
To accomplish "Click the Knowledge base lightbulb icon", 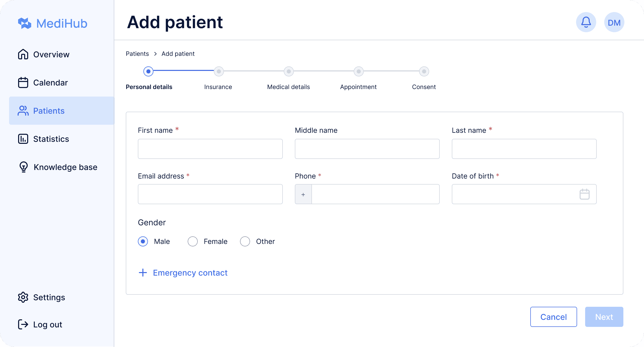I will click(x=23, y=167).
